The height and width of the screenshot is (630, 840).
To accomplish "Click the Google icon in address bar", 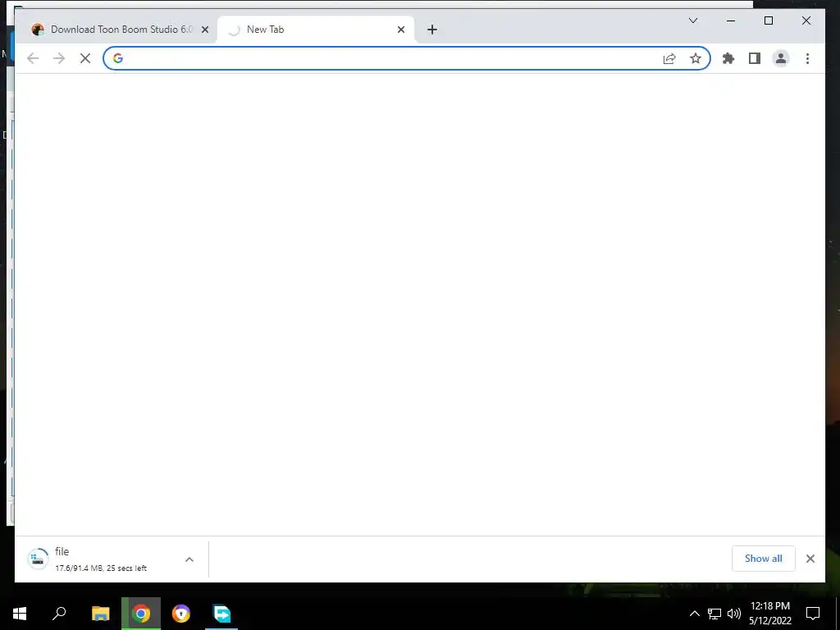I will pyautogui.click(x=118, y=58).
